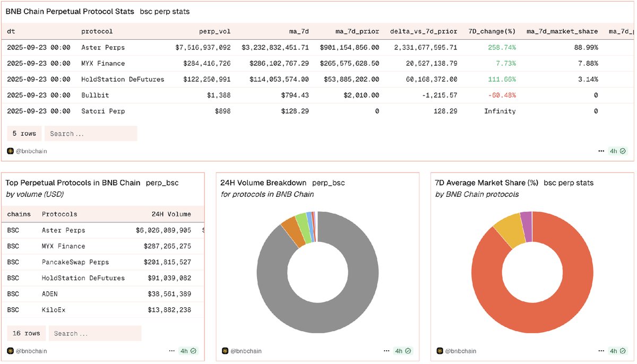637x364 pixels.
Task: Select Infinity 7D change cell
Action: tap(500, 111)
